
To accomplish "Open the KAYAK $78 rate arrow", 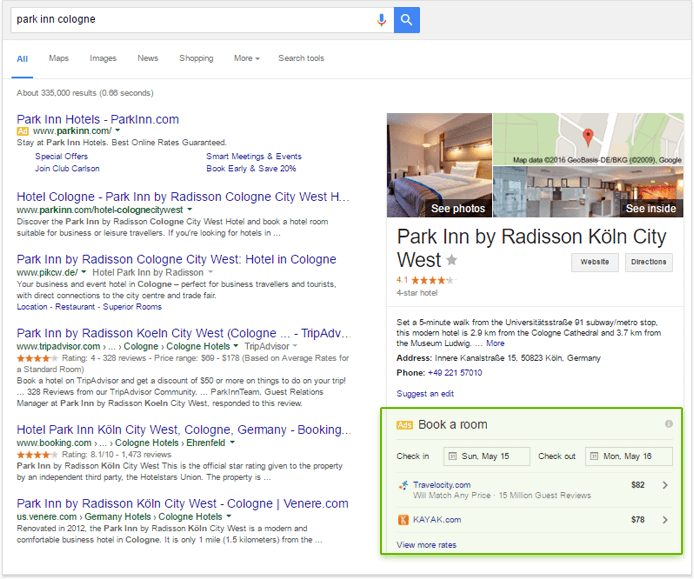I will pyautogui.click(x=665, y=520).
